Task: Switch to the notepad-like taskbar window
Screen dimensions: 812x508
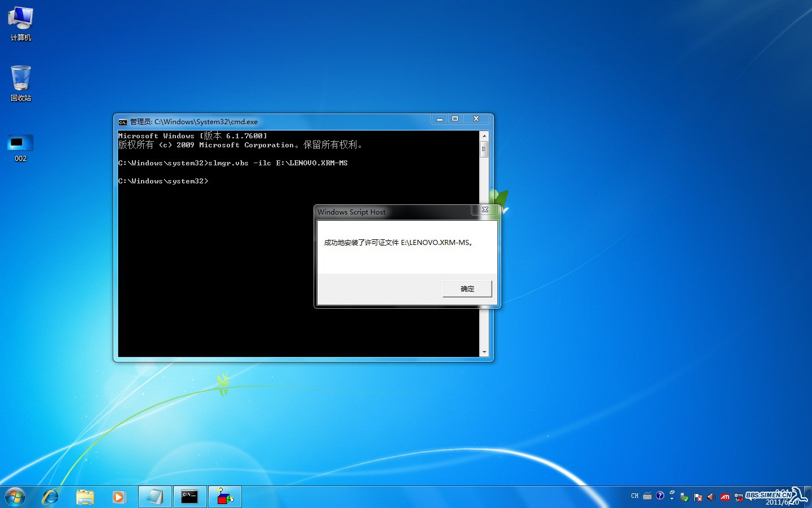Action: pyautogui.click(x=155, y=497)
